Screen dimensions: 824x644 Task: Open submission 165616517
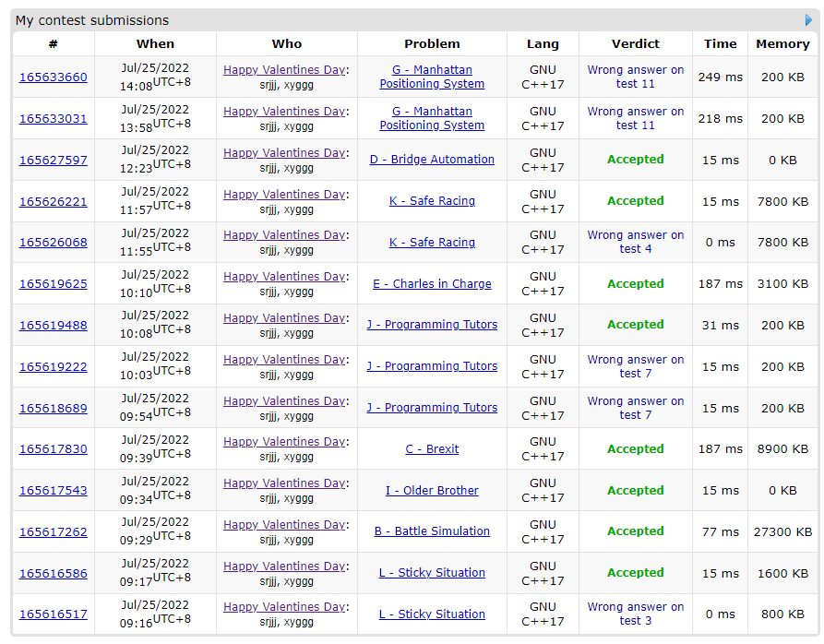(54, 614)
